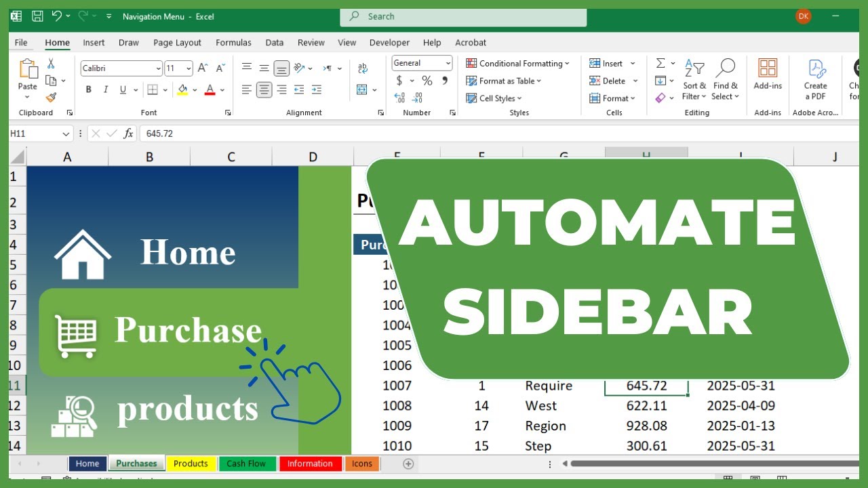Decrease the indent

tap(299, 89)
